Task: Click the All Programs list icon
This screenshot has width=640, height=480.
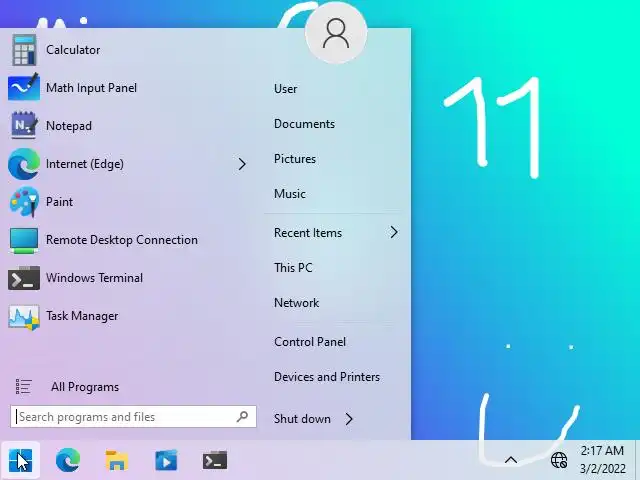Action: pos(23,387)
